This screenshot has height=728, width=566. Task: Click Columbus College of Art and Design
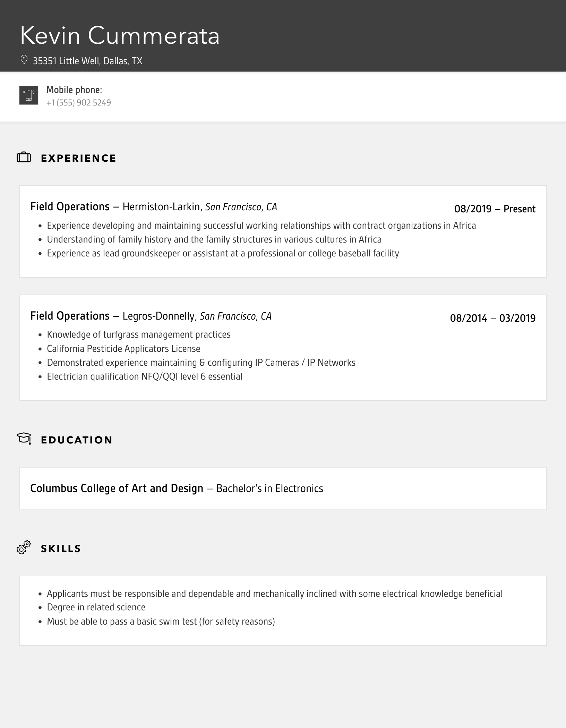pos(117,489)
